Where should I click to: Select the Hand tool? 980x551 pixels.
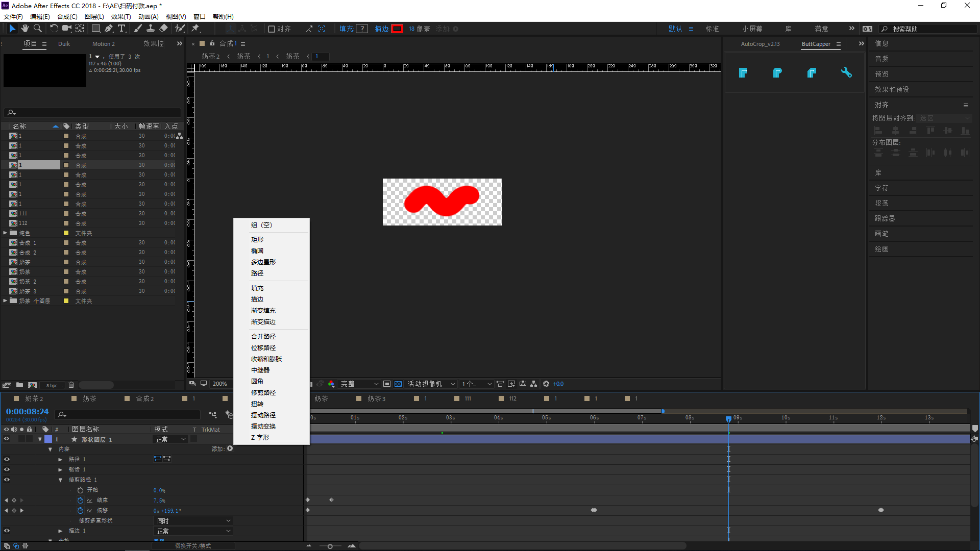[x=24, y=29]
